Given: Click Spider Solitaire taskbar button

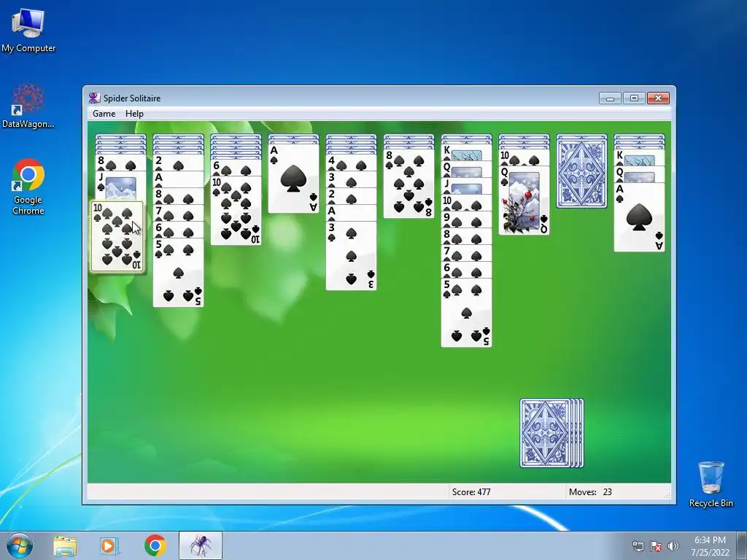Looking at the screenshot, I should [x=201, y=545].
